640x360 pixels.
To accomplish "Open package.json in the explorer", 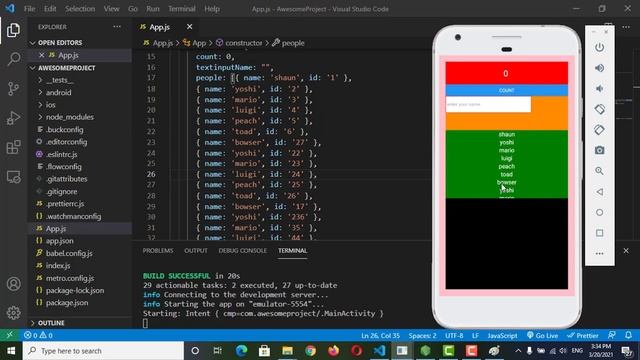I will pos(67,303).
